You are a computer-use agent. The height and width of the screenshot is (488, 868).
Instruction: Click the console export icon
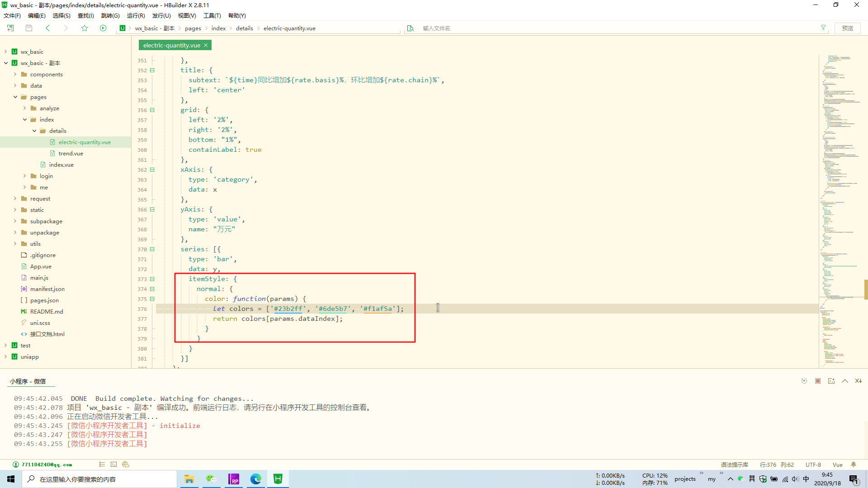[831, 381]
